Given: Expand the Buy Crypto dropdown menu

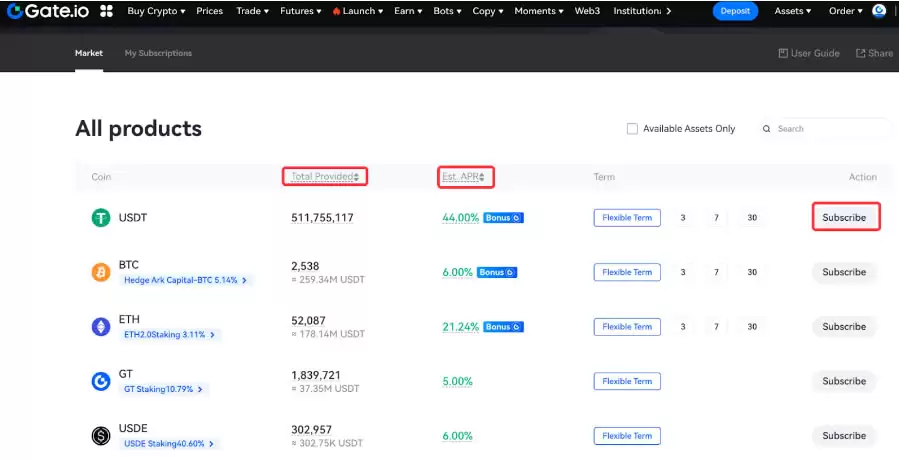Looking at the screenshot, I should pos(156,11).
